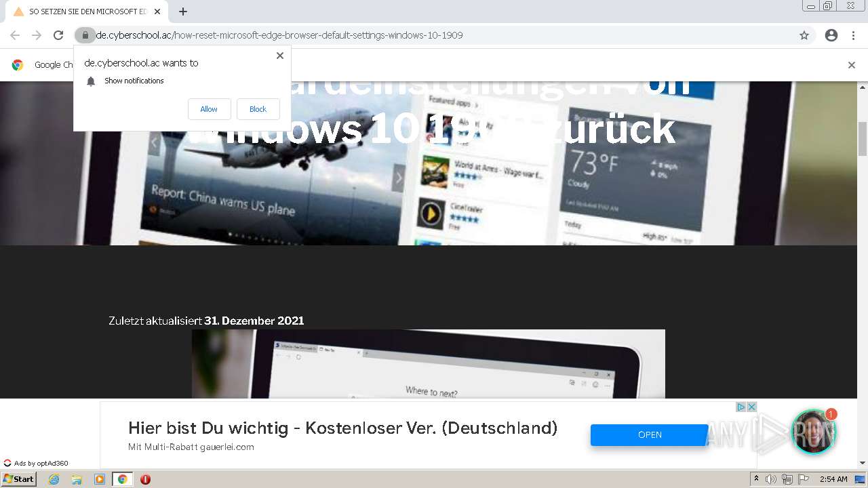Reload the current page
This screenshot has height=488, width=868.
click(58, 35)
